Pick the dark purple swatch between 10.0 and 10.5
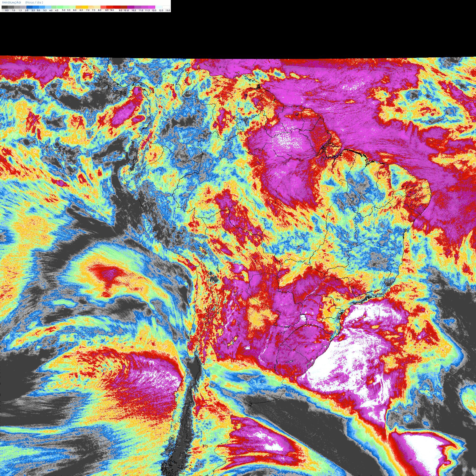 (x=131, y=7)
